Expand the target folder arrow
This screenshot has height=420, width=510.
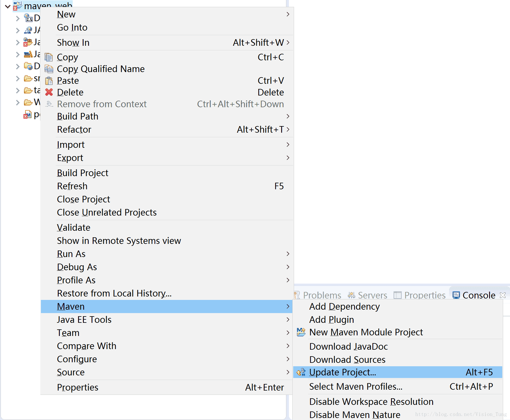tap(18, 90)
